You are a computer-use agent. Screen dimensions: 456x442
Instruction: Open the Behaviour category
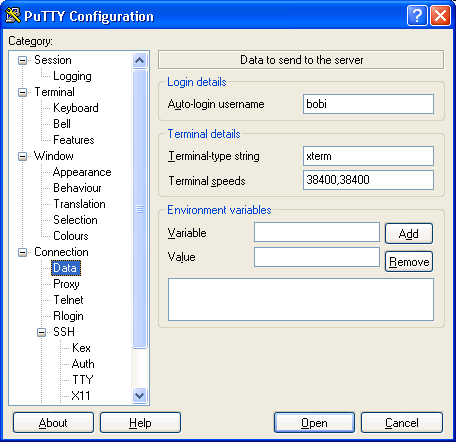[77, 188]
